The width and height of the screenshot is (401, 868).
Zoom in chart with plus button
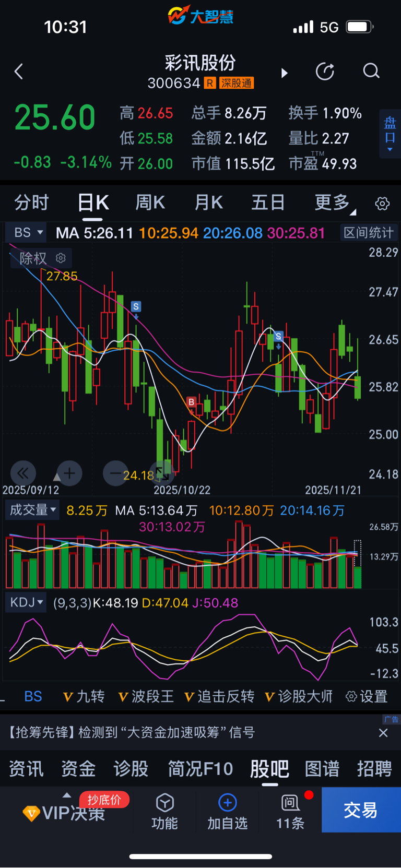point(69,473)
